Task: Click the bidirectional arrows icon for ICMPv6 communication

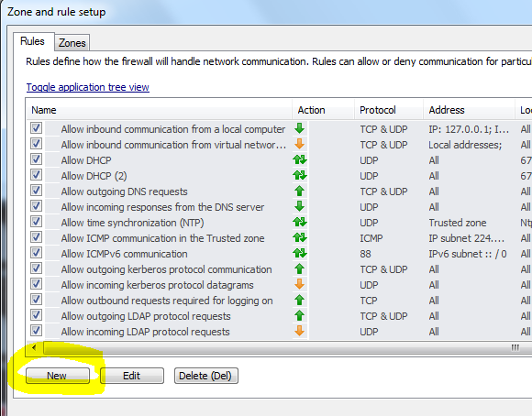Action: pyautogui.click(x=300, y=253)
